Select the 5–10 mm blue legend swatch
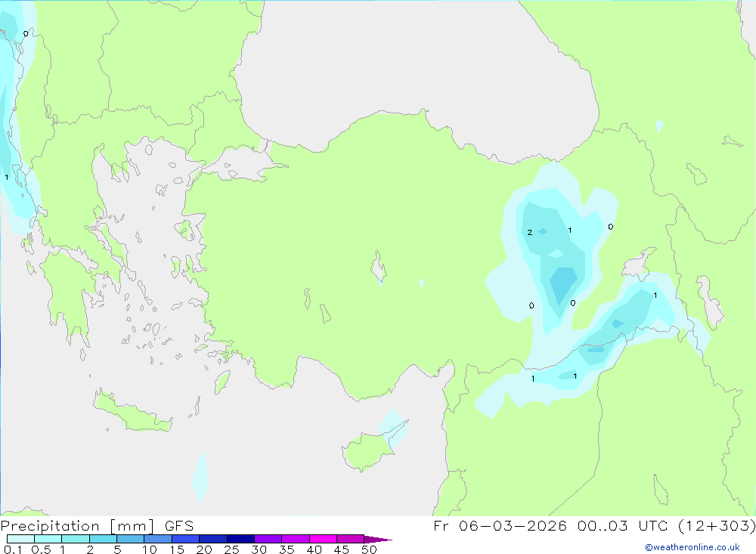 point(131,539)
